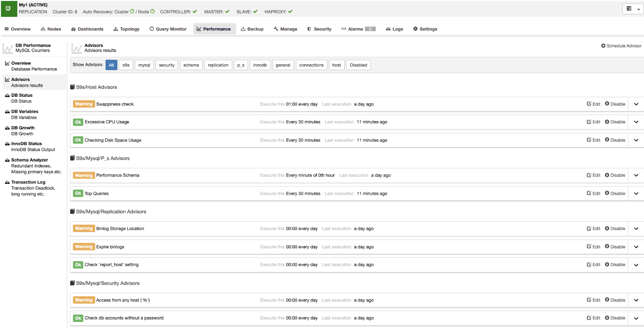The height and width of the screenshot is (329, 644).
Task: Expand the Access from any host row
Action: coord(636,300)
